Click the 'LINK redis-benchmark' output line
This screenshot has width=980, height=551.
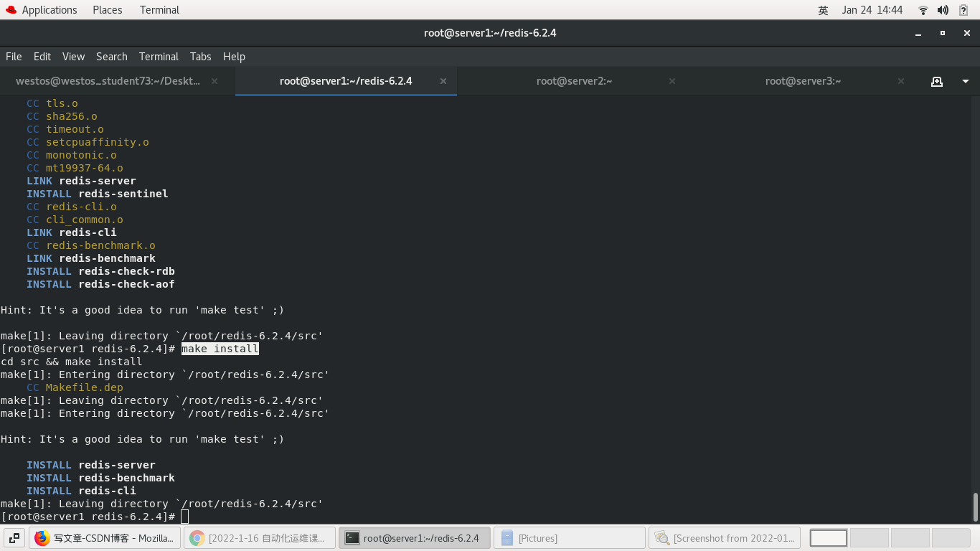[91, 258]
